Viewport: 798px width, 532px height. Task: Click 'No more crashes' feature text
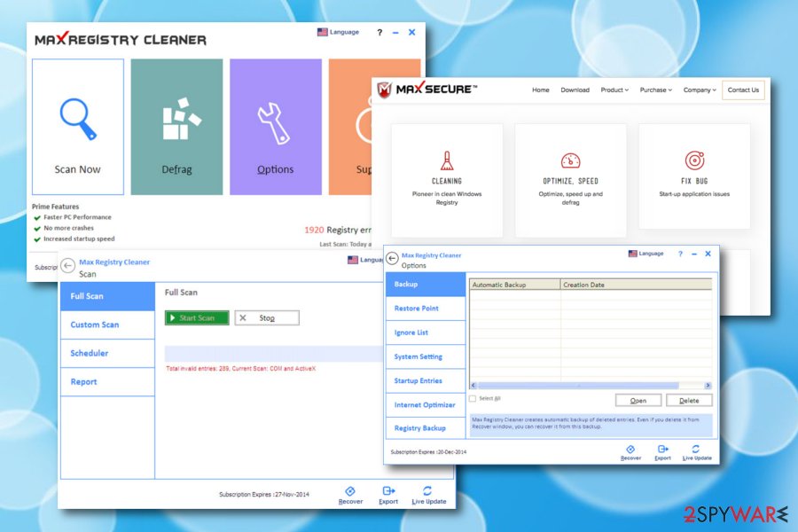(68, 228)
